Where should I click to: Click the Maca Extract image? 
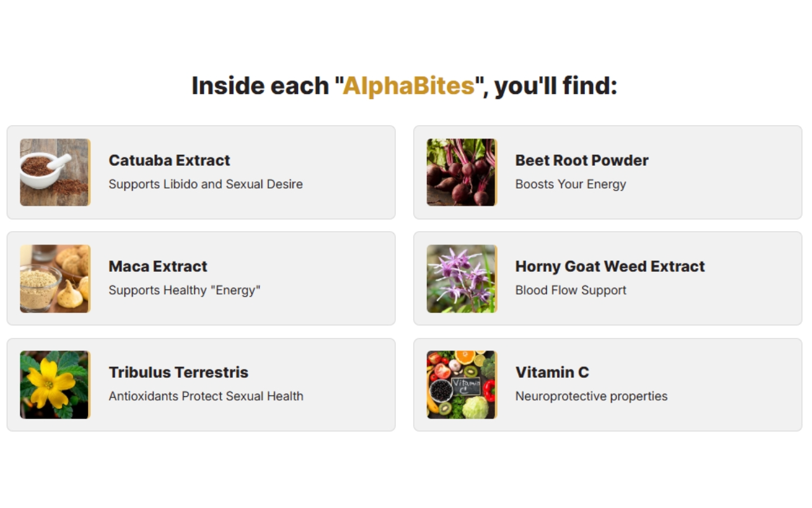55,279
